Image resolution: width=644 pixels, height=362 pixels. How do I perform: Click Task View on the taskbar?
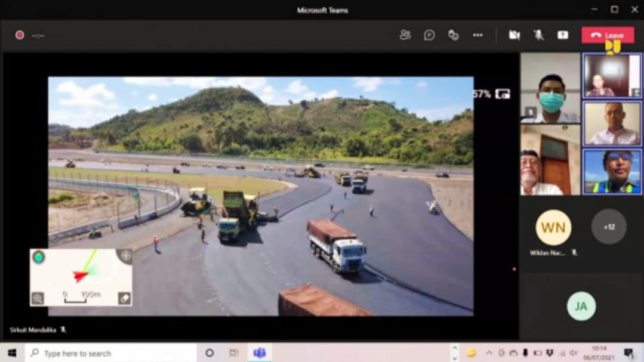pos(233,353)
